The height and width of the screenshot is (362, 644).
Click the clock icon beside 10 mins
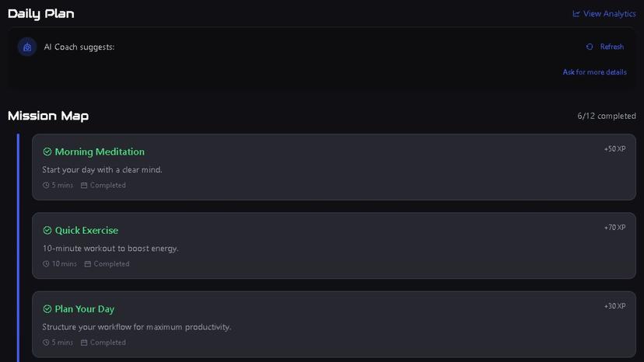[46, 264]
